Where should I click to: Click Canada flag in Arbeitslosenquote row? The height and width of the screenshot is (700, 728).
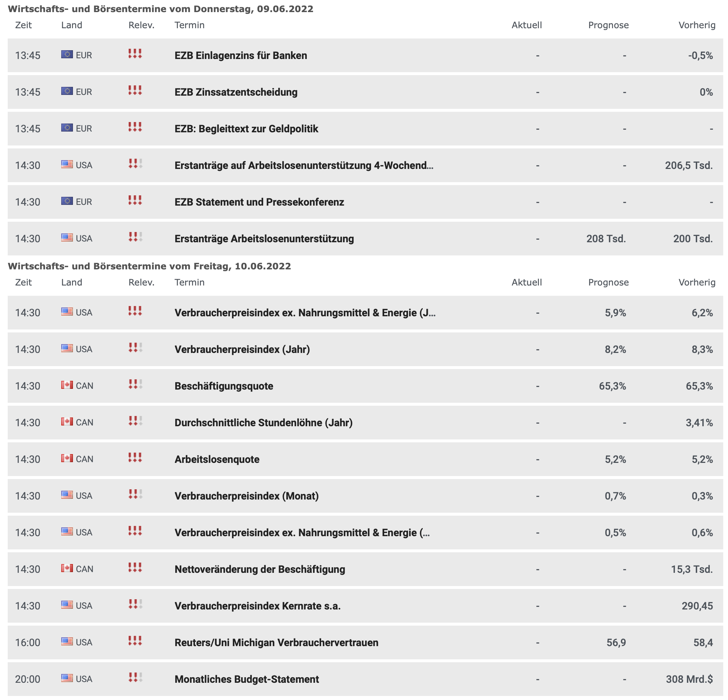67,458
